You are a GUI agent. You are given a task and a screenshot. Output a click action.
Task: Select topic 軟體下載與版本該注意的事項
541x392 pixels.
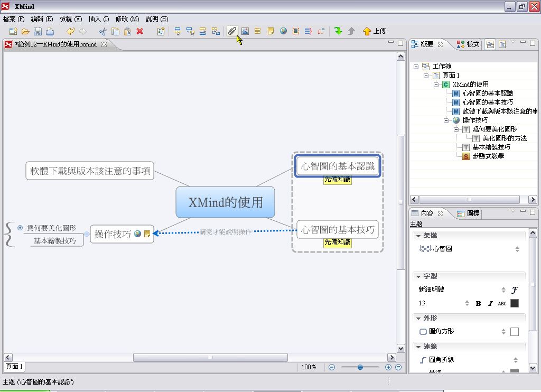(x=90, y=171)
